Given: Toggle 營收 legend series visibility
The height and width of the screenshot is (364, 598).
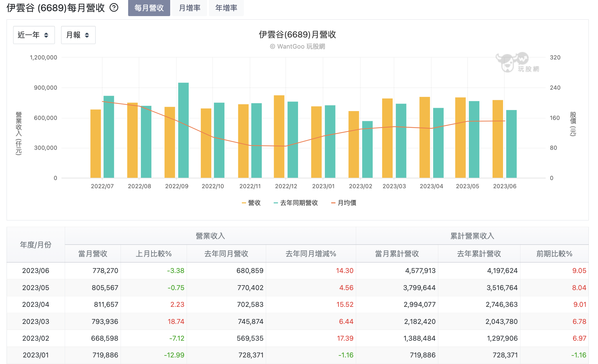Looking at the screenshot, I should click(251, 203).
